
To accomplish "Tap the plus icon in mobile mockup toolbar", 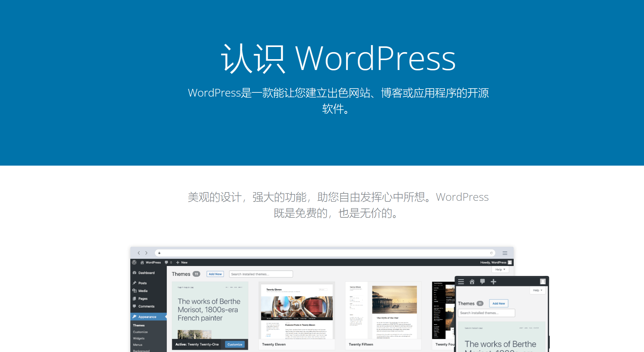I will tap(494, 282).
